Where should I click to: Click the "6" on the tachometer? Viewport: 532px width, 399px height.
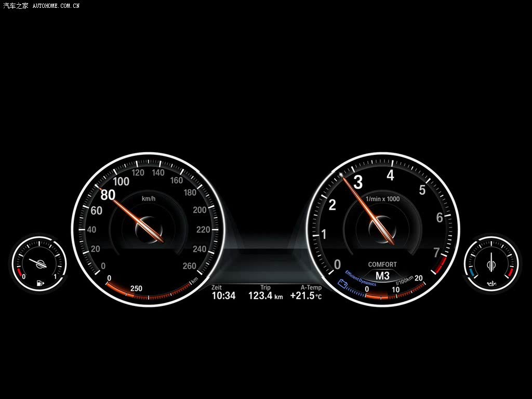(440, 218)
